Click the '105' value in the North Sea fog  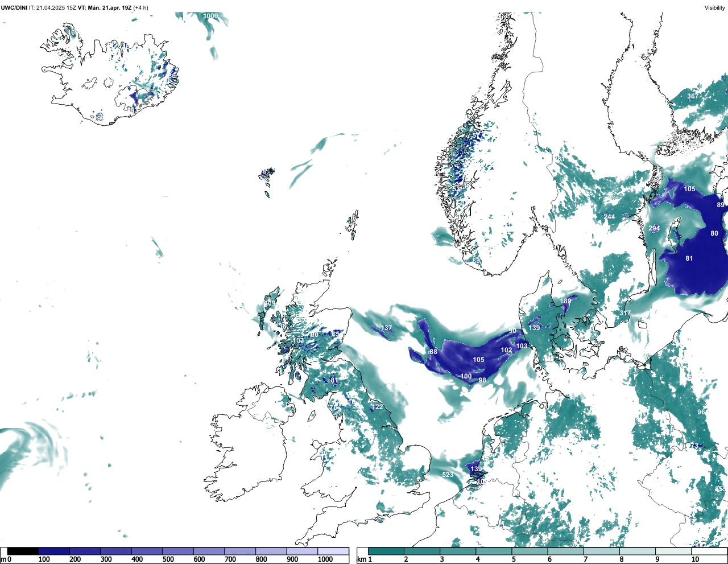point(479,360)
